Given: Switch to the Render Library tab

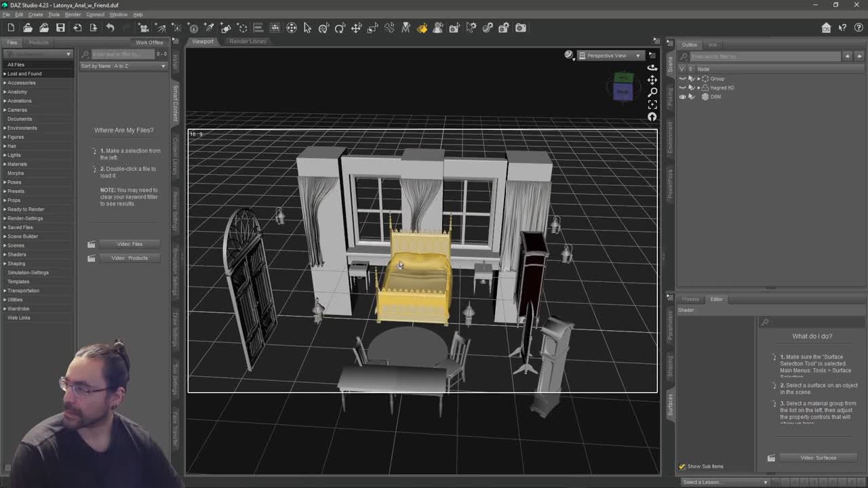Looking at the screenshot, I should (248, 41).
